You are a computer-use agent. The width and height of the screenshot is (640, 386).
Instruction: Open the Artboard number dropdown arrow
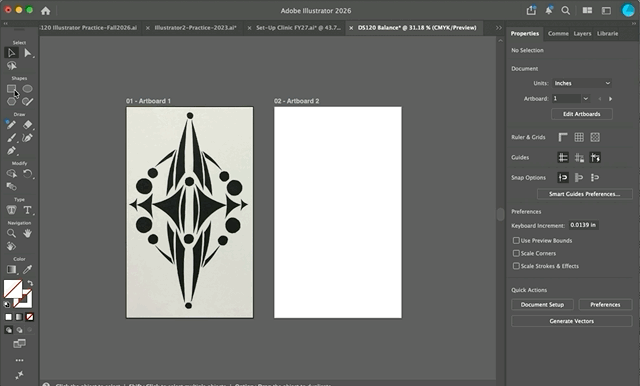click(586, 98)
